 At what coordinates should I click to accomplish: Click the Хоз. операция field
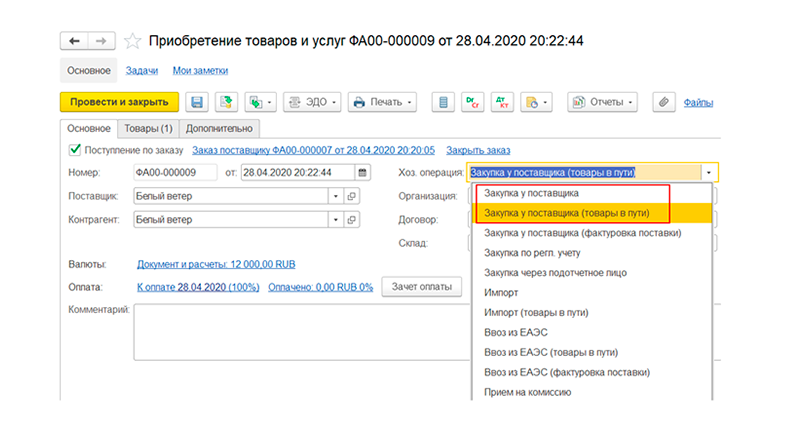pos(584,173)
